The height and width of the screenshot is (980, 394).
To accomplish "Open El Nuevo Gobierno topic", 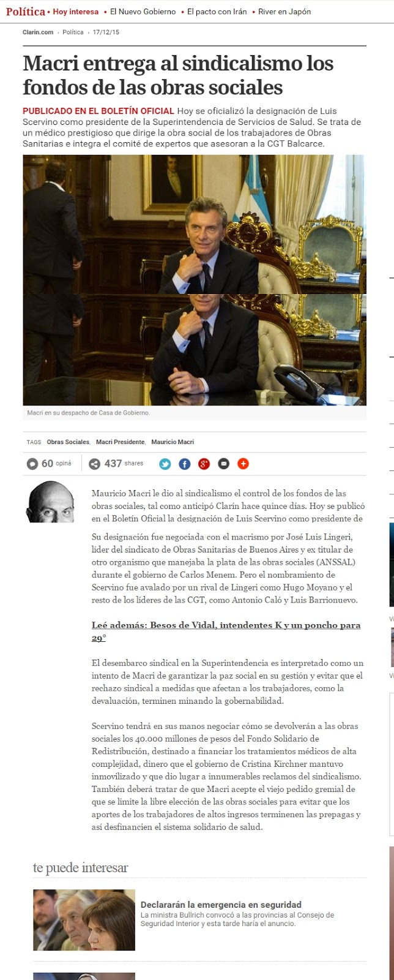I will tap(143, 12).
